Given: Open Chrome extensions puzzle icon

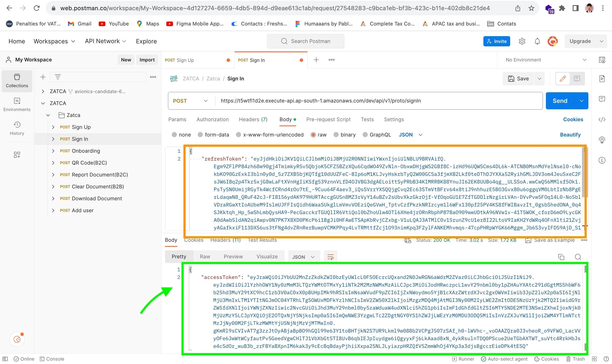Looking at the screenshot, I should 562,8.
